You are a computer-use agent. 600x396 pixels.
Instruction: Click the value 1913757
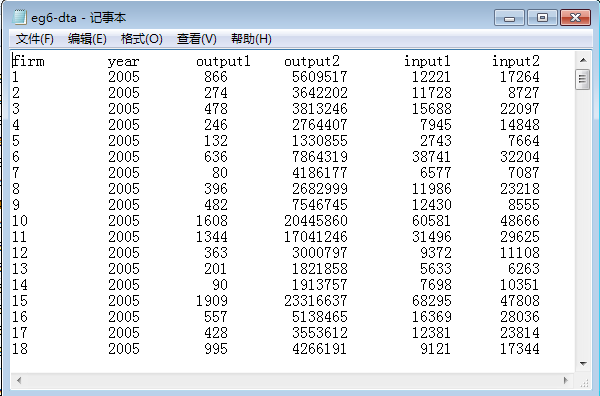point(320,285)
